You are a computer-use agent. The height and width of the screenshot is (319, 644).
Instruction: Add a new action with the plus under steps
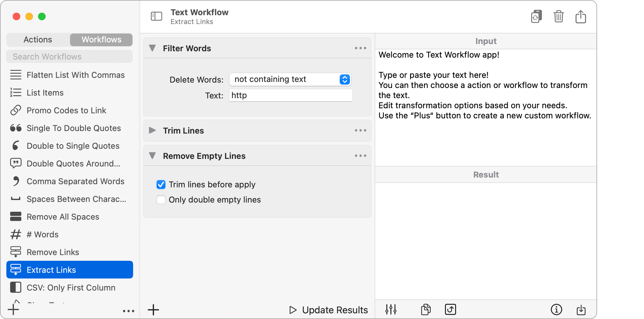coord(153,310)
